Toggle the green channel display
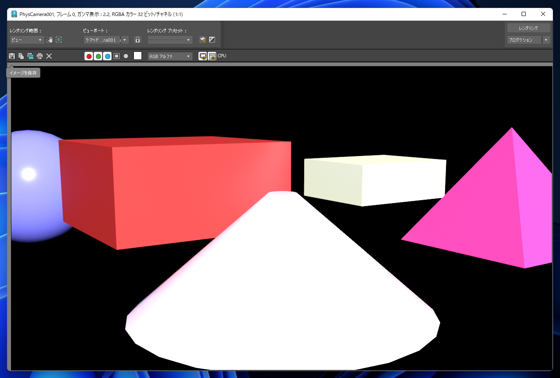 click(98, 56)
